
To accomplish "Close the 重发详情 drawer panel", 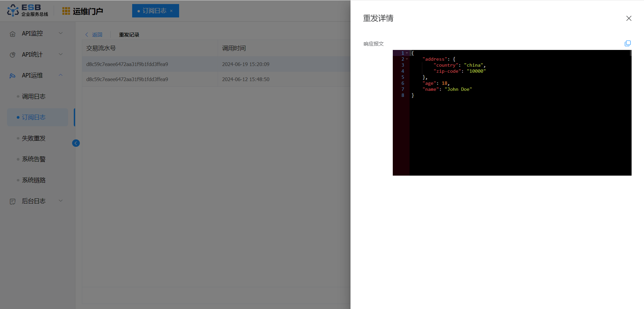I will tap(629, 18).
